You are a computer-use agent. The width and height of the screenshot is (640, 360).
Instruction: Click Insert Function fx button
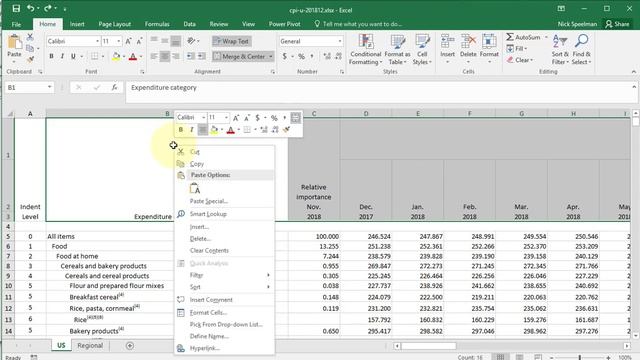114,87
